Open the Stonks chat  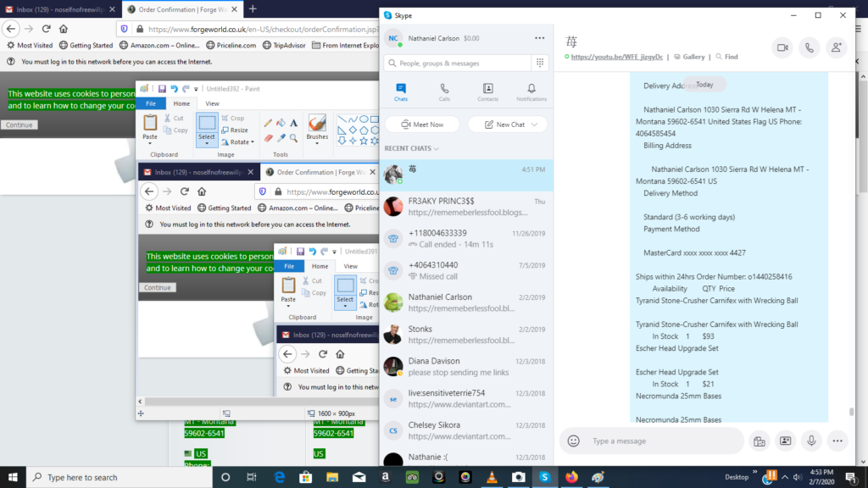[466, 334]
